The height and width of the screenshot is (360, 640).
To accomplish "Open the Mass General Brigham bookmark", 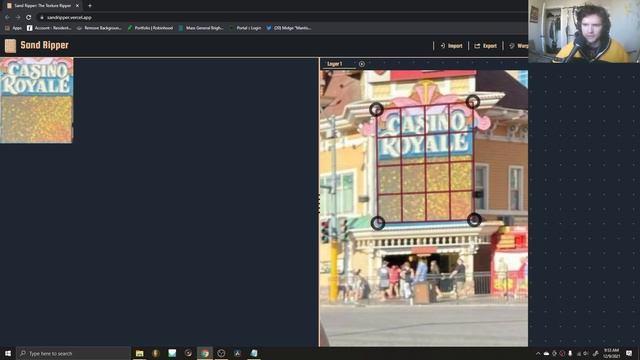I will [x=201, y=28].
